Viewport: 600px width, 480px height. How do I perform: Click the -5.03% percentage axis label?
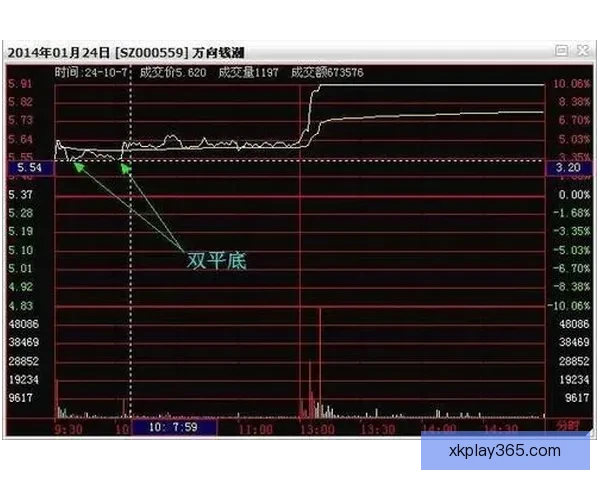pos(572,250)
